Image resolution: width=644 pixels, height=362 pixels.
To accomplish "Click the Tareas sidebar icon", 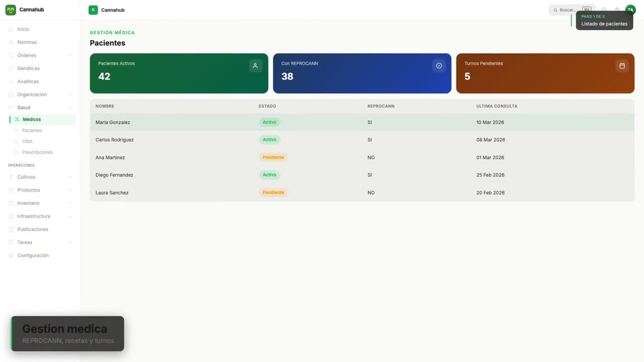I will pos(11,242).
